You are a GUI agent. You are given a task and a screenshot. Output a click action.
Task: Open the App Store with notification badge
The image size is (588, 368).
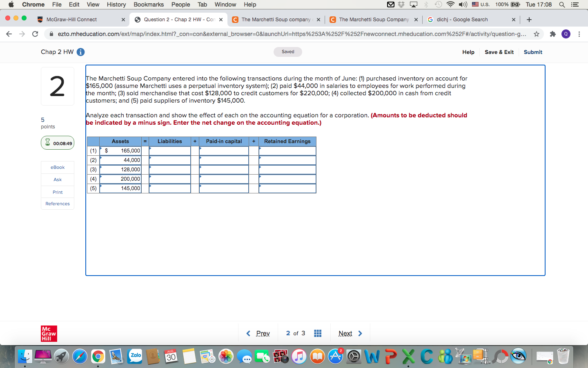(x=336, y=356)
